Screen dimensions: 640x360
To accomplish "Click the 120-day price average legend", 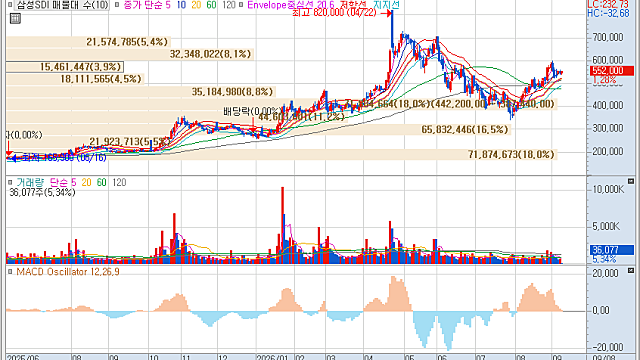I will 229,5.
